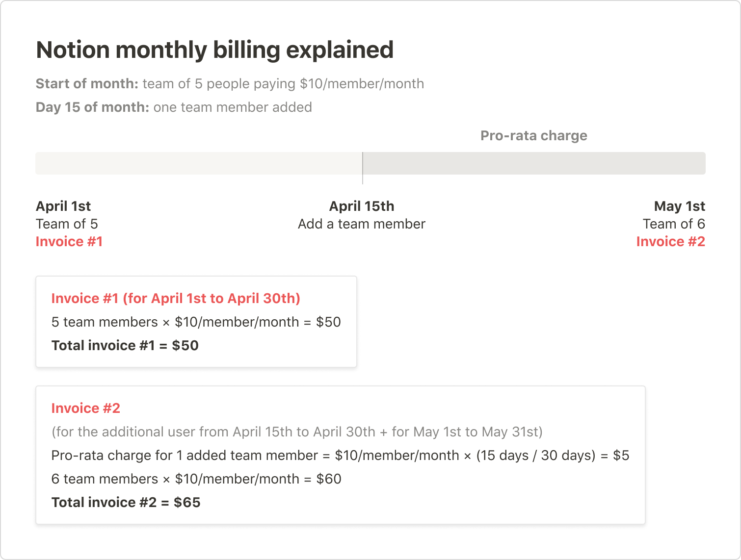Image resolution: width=741 pixels, height=560 pixels.
Task: Click the pro-rata charge calculation line
Action: 340,456
